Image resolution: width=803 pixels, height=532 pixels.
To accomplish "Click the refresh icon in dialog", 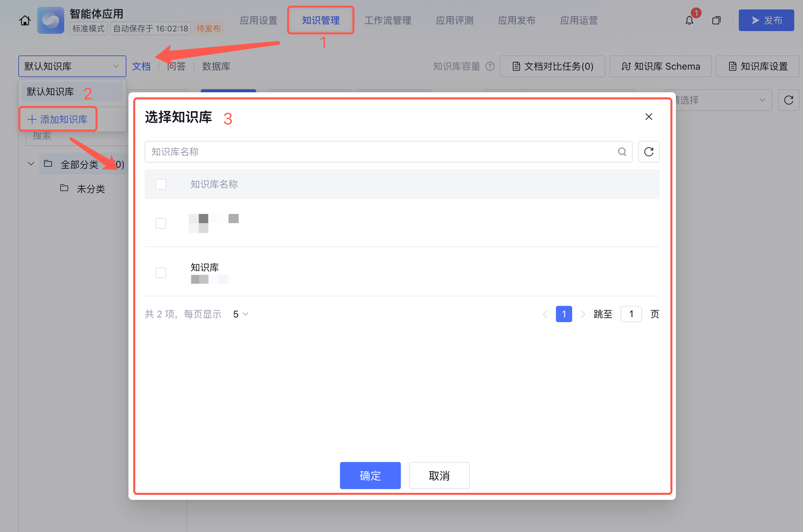I will click(x=648, y=152).
